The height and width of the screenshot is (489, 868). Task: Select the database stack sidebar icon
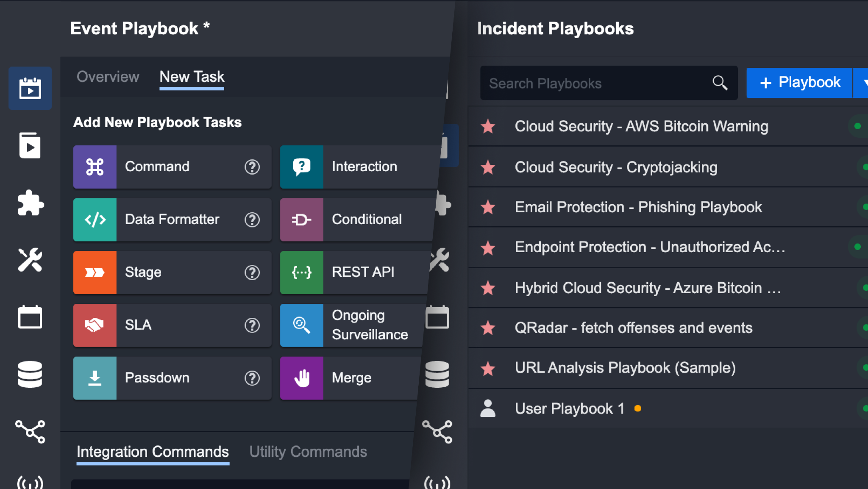[30, 374]
